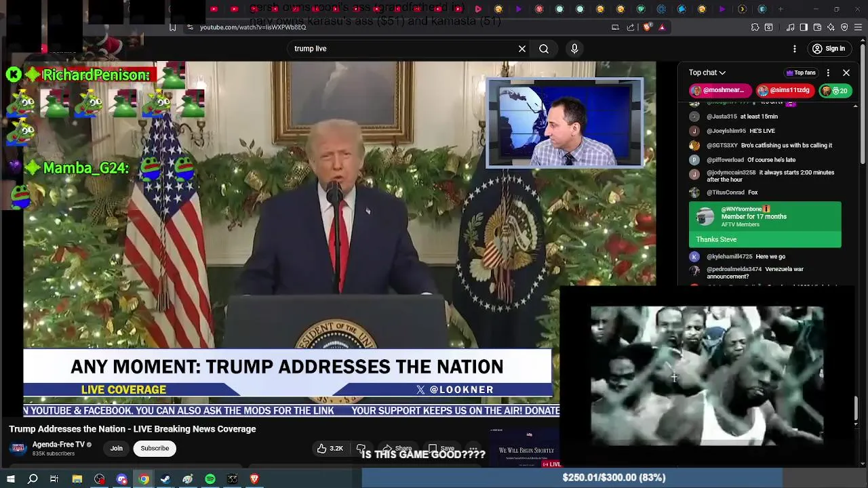
Task: Open YouTube settings three-dot menu
Action: pos(795,49)
